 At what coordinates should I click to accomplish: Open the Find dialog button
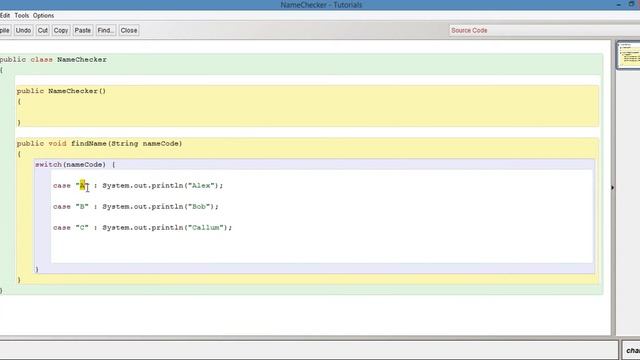click(106, 30)
